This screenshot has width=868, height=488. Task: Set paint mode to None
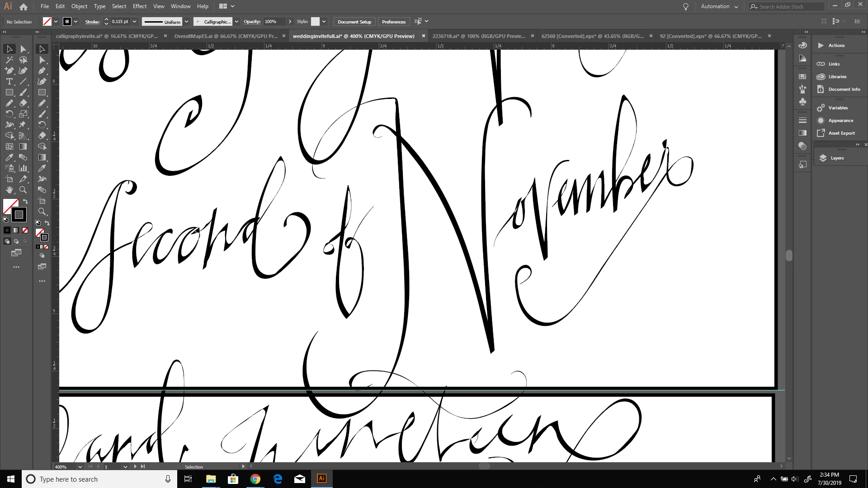[25, 230]
